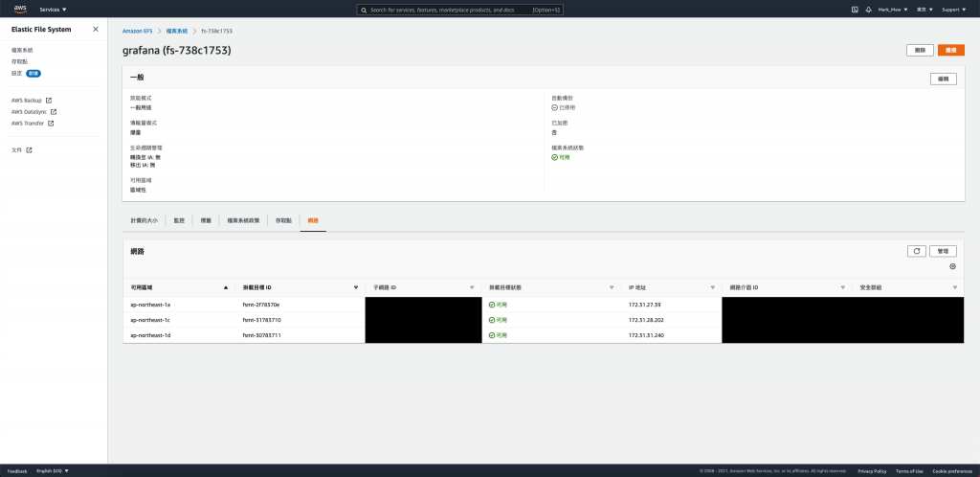
Task: Click mount target fsmt-30783711
Action: click(x=261, y=335)
